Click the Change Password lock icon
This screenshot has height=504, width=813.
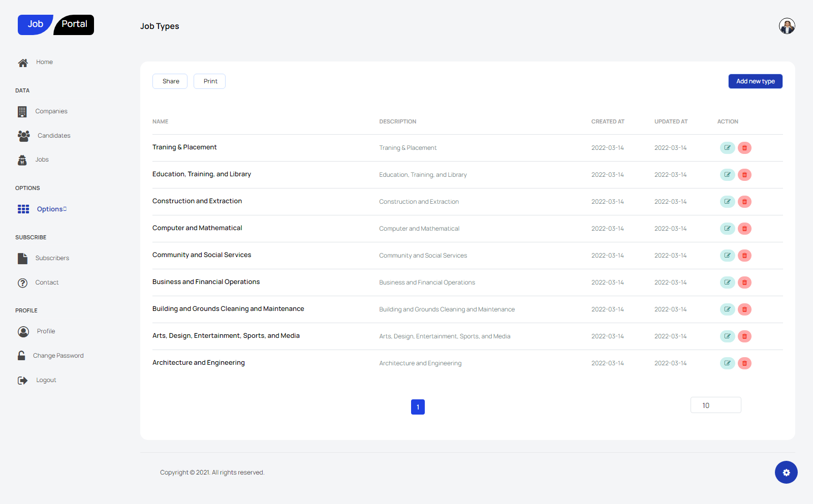tap(21, 355)
